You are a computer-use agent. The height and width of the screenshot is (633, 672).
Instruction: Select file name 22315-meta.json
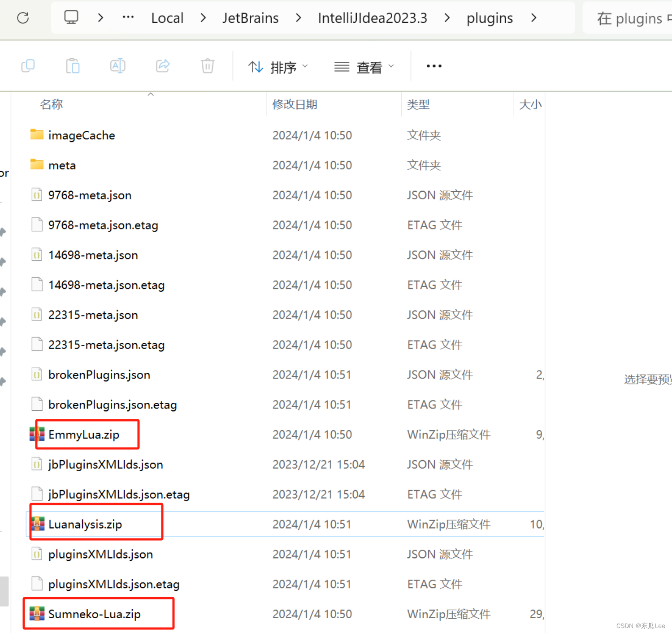pyautogui.click(x=93, y=315)
